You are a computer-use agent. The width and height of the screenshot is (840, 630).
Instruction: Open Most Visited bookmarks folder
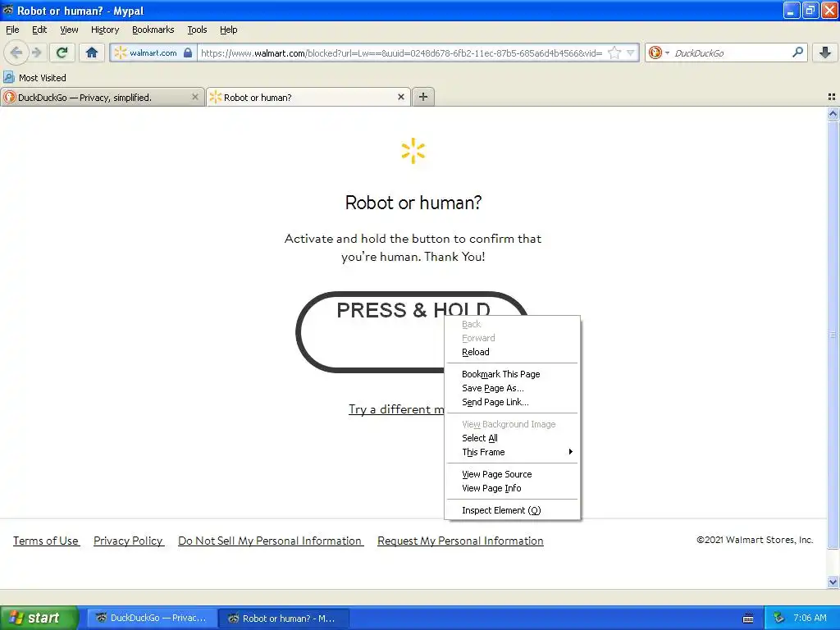[x=34, y=78]
